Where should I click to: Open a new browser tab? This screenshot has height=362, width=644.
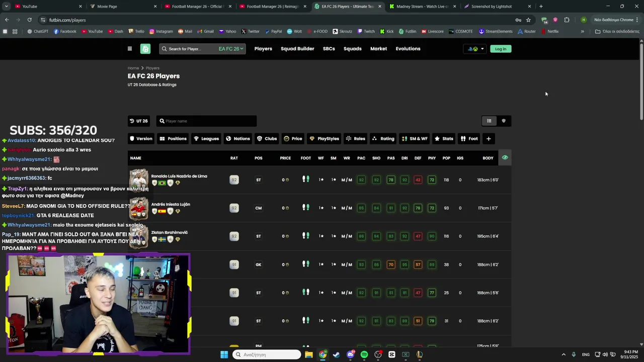(541, 7)
